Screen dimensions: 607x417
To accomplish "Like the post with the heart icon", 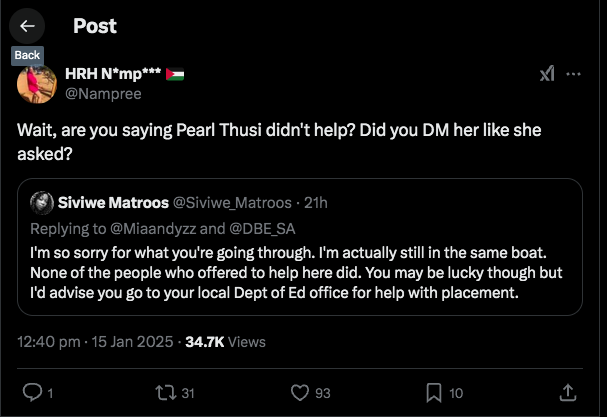I will 296,391.
